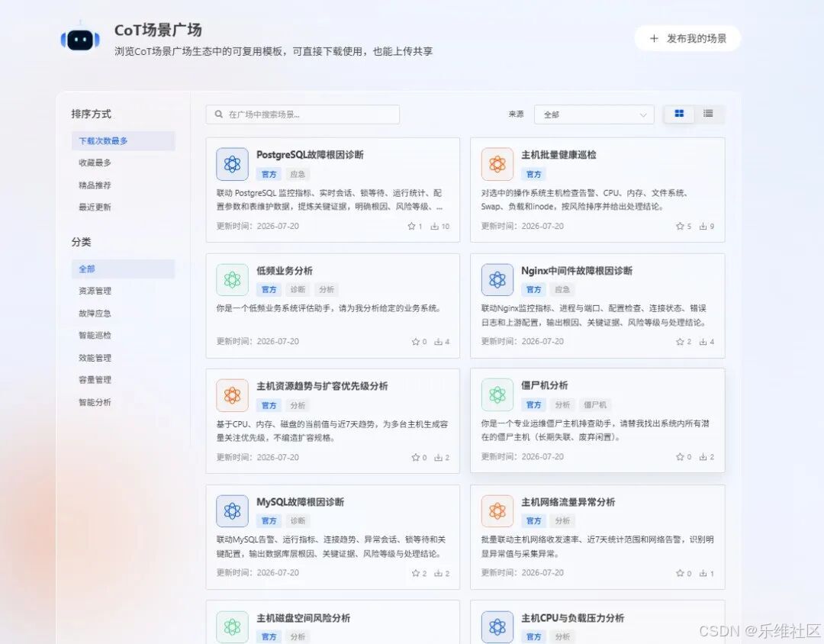Download the MySQL故障根因诊断 scenario

tap(438, 573)
